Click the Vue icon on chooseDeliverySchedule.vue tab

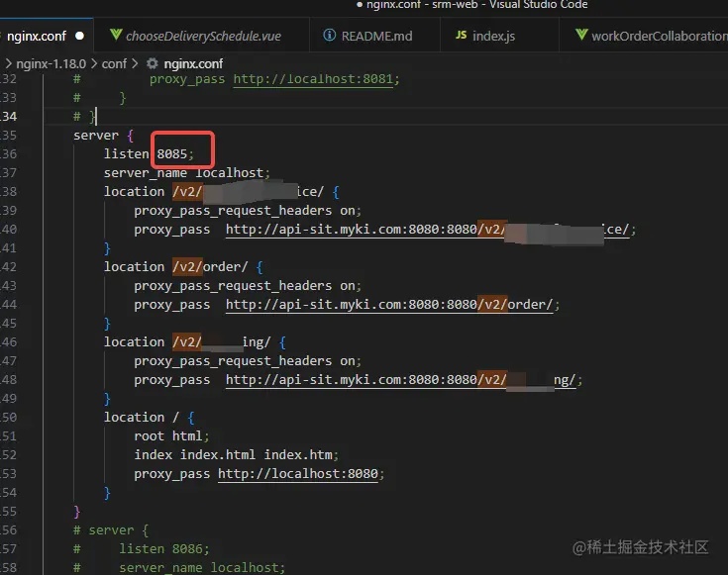116,36
